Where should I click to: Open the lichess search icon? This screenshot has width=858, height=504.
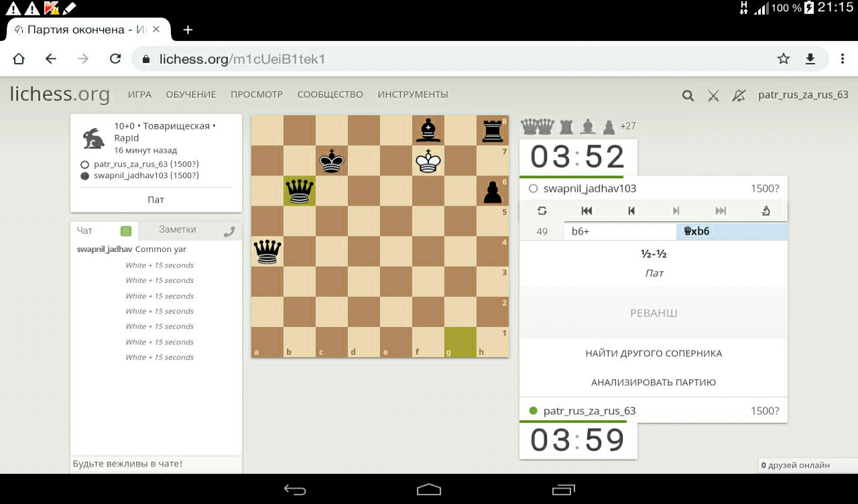pos(688,96)
